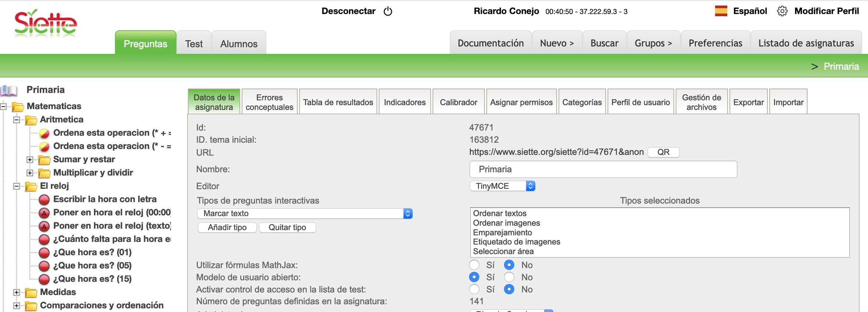Click the Siette logo
The image size is (868, 312).
click(x=45, y=24)
